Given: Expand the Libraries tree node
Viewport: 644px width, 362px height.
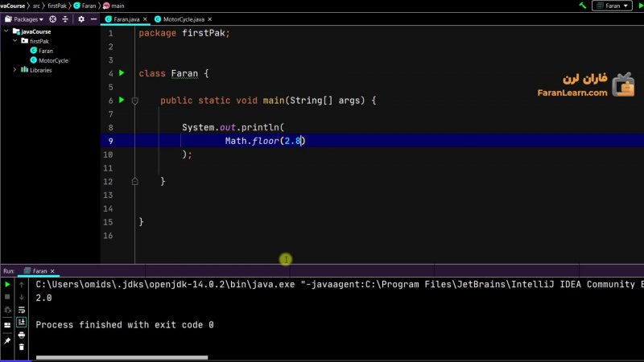Looking at the screenshot, I should point(14,70).
